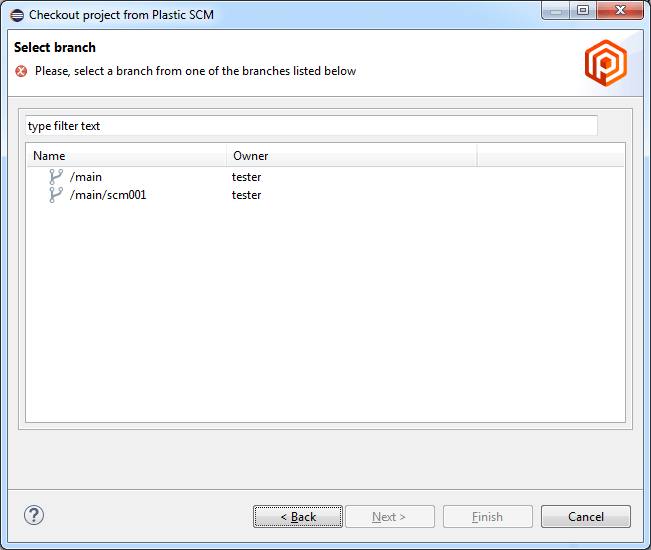The image size is (651, 550).
Task: Click the Plastic SCM orange logo
Action: pyautogui.click(x=606, y=63)
